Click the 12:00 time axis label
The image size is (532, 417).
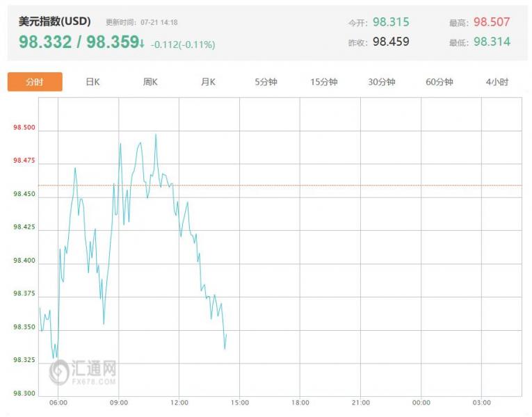[x=179, y=403]
